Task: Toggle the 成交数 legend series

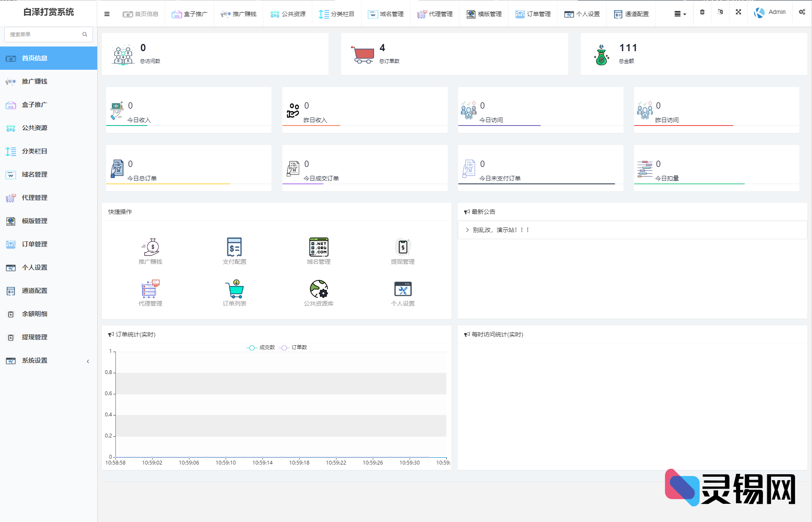Action: 261,347
